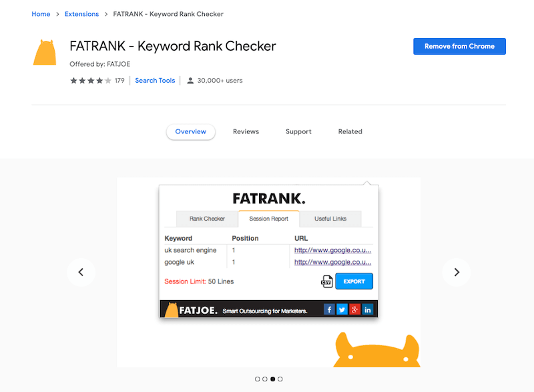Go to the previous screenshot with left arrow

[81, 272]
